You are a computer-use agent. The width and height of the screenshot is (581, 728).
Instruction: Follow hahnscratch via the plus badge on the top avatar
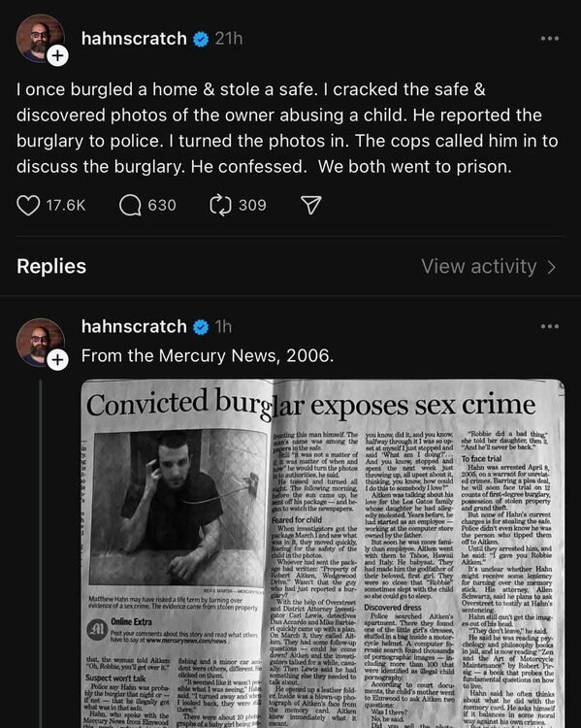click(57, 55)
